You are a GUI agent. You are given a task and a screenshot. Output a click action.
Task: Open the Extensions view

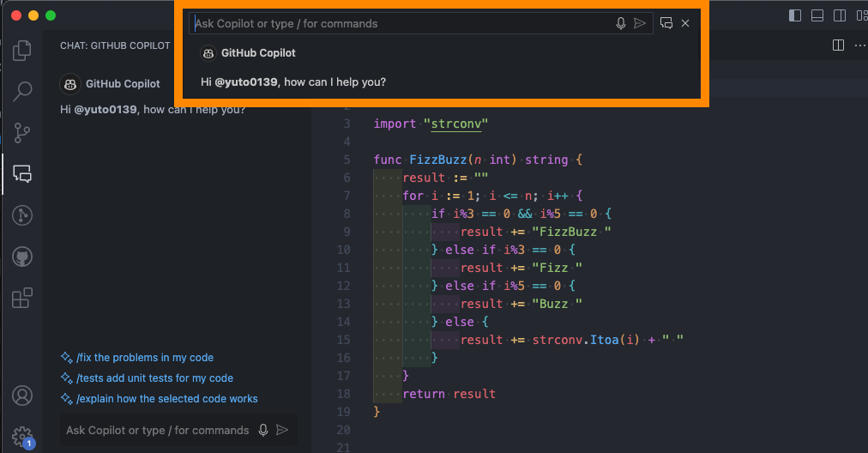click(x=22, y=298)
